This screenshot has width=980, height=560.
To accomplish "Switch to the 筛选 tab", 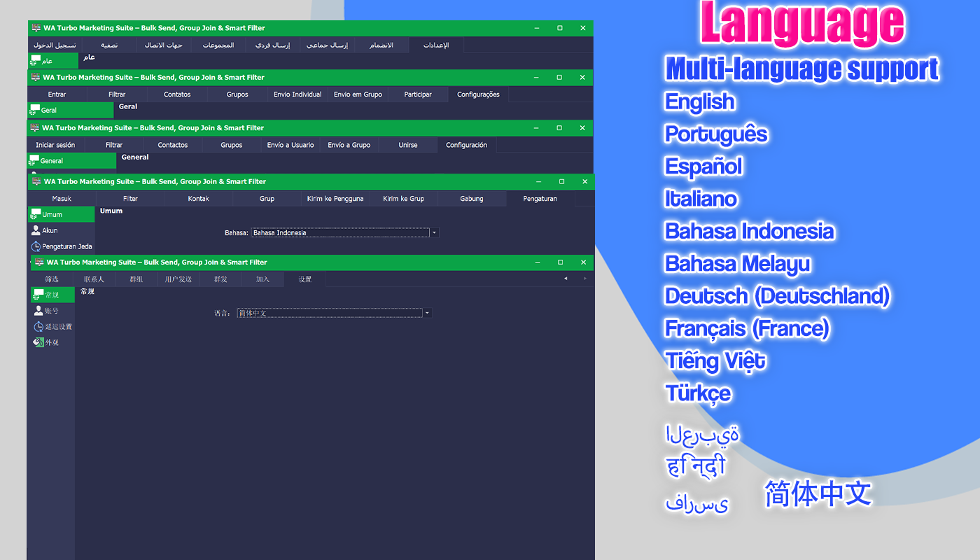I will pyautogui.click(x=52, y=279).
